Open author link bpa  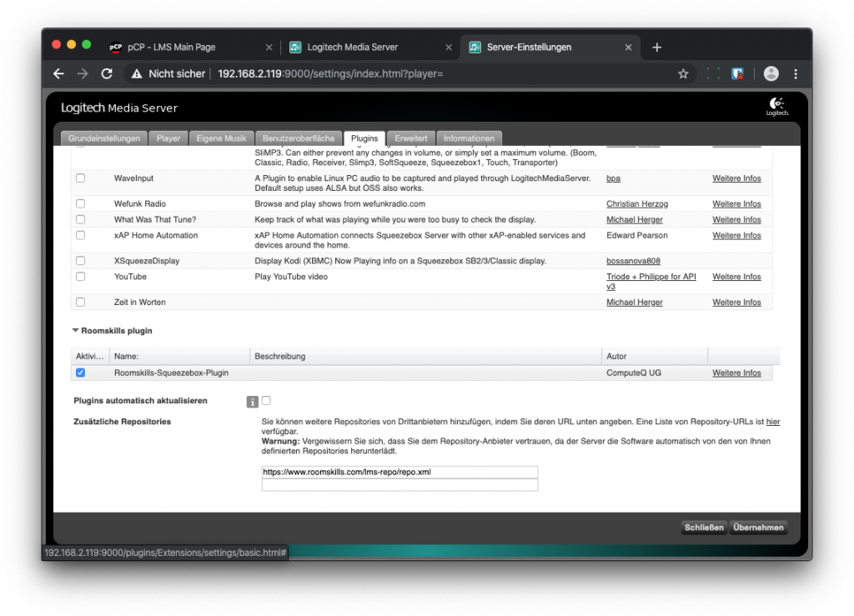pyautogui.click(x=613, y=178)
